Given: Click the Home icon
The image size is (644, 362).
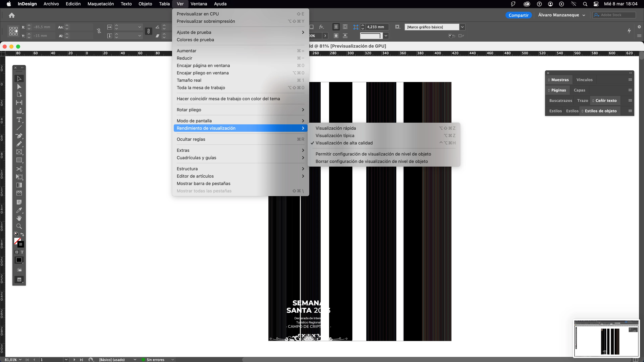Looking at the screenshot, I should point(12,15).
